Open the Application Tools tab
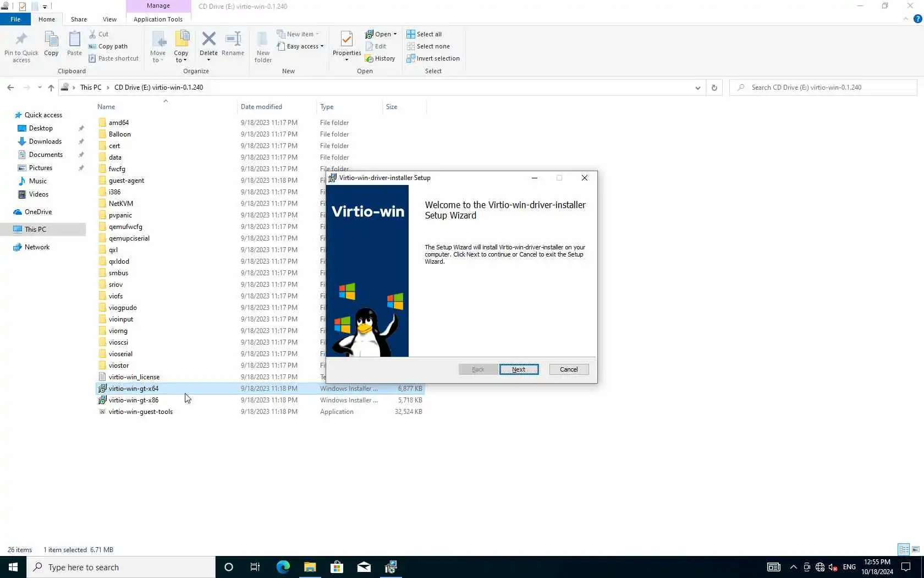The width and height of the screenshot is (924, 578). [x=158, y=19]
